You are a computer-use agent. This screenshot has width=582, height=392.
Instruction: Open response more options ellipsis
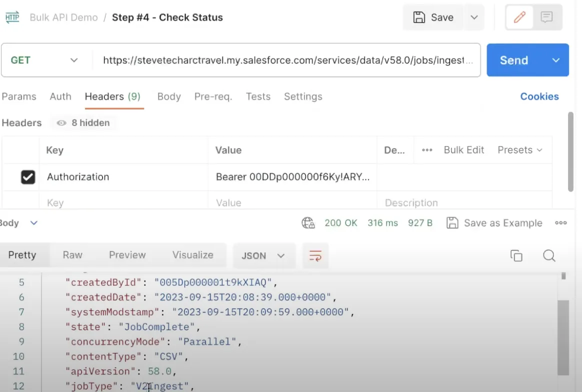click(560, 222)
